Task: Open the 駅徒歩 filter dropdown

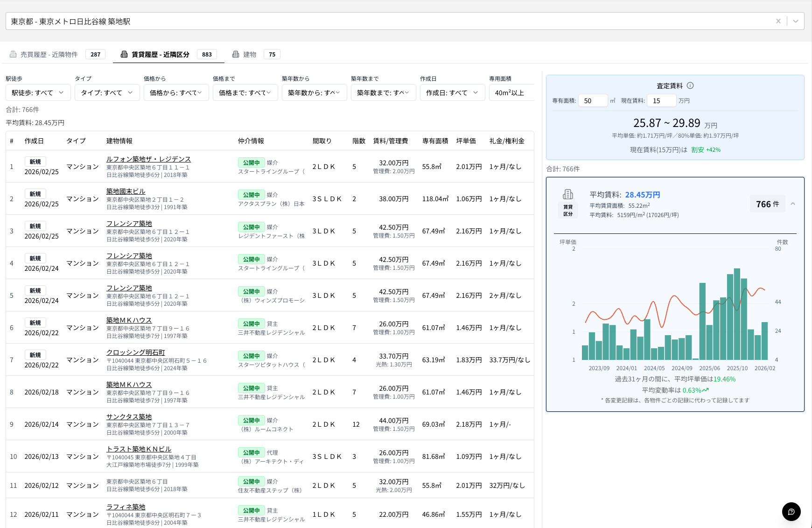Action: [x=38, y=92]
